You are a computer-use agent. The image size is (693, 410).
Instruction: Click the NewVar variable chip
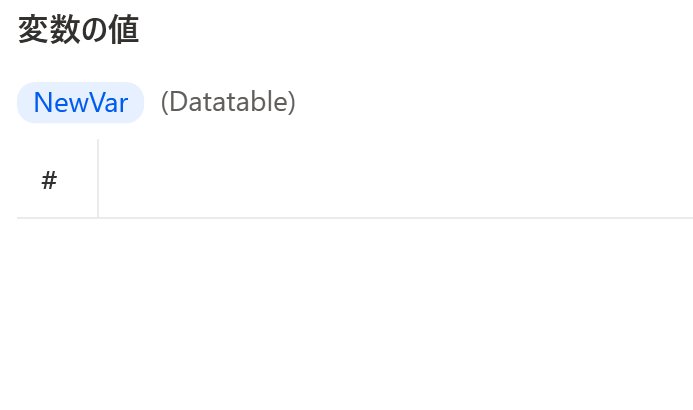tap(80, 102)
